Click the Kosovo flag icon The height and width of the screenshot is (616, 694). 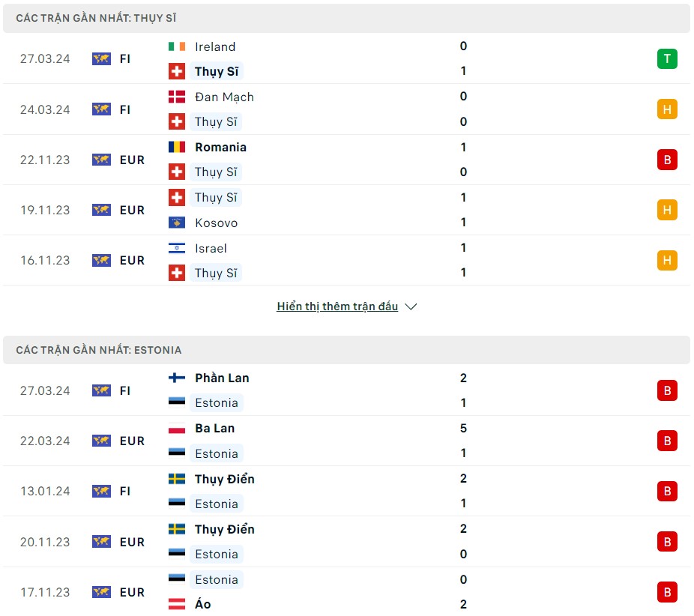click(177, 223)
